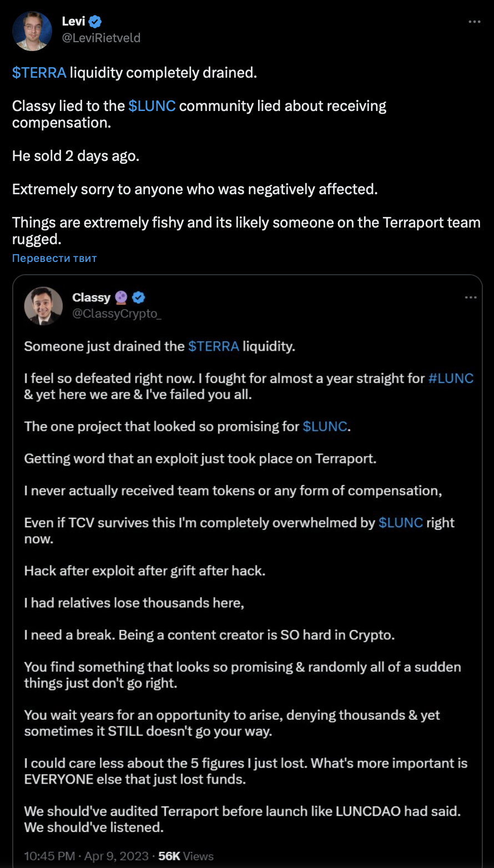
Task: Click Classy's blue verified badge
Action: tap(139, 298)
